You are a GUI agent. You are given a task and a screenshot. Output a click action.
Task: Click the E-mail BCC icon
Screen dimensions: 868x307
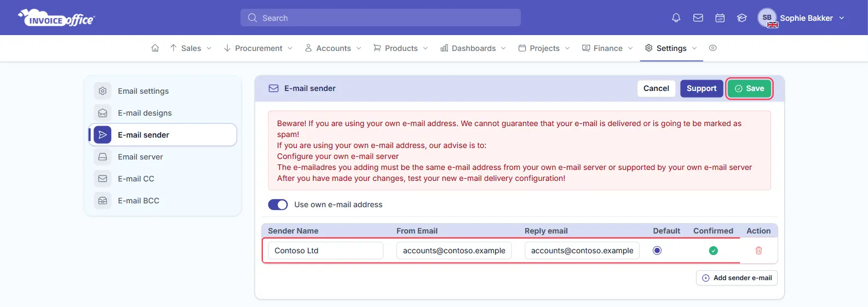click(102, 201)
